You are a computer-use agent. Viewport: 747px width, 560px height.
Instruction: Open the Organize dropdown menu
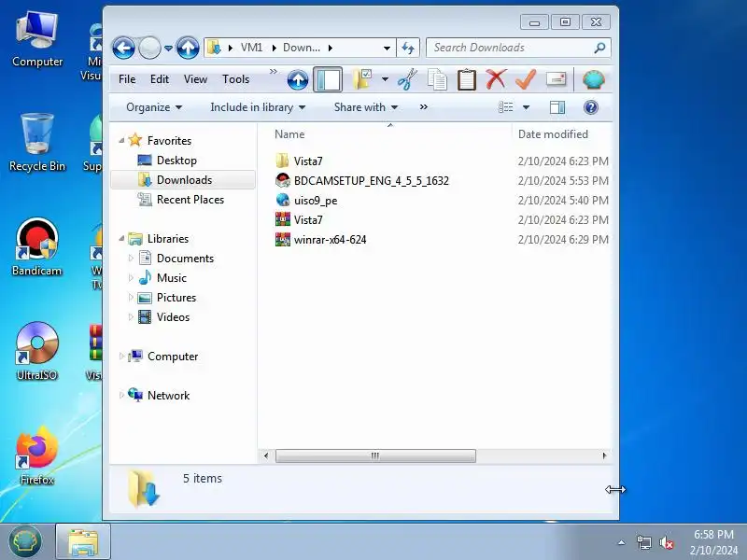tap(154, 107)
